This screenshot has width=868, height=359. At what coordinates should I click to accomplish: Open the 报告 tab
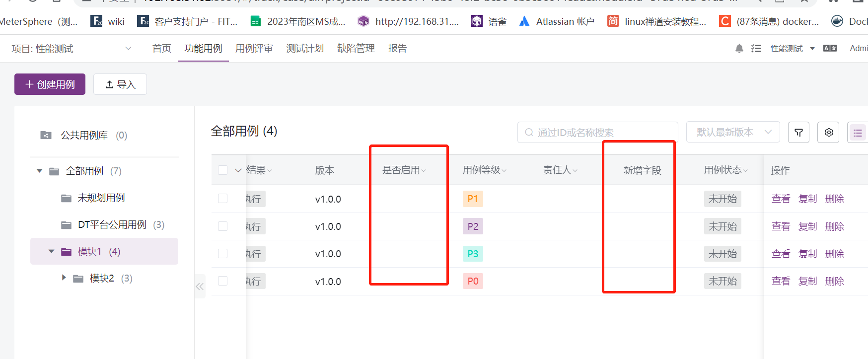click(x=397, y=48)
